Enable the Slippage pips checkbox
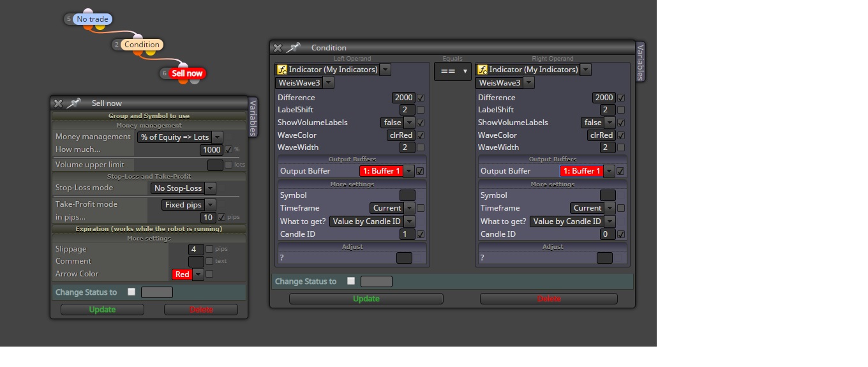This screenshot has height=367, width=868. pos(209,249)
